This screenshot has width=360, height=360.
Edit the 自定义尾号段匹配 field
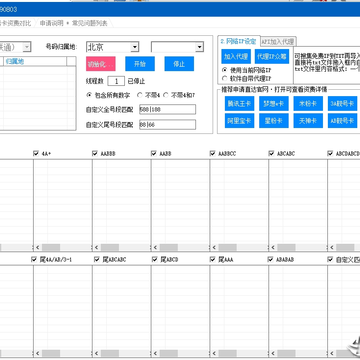pyautogui.click(x=167, y=125)
